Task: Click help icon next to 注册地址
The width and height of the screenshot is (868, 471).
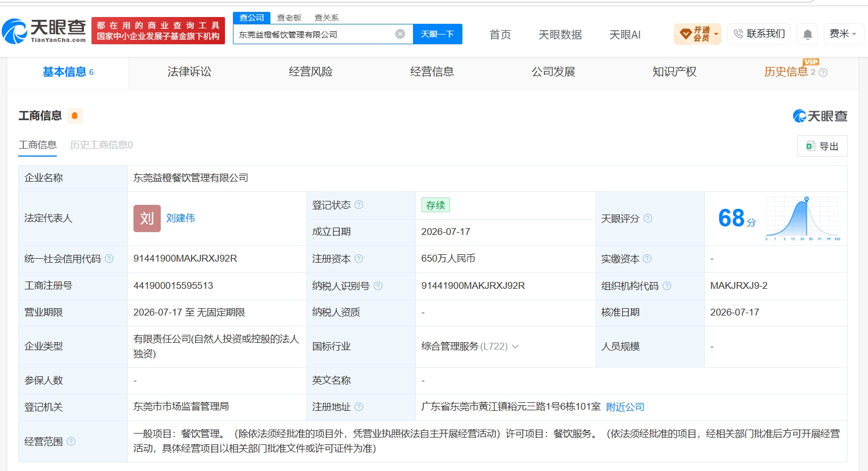Action: (x=358, y=407)
